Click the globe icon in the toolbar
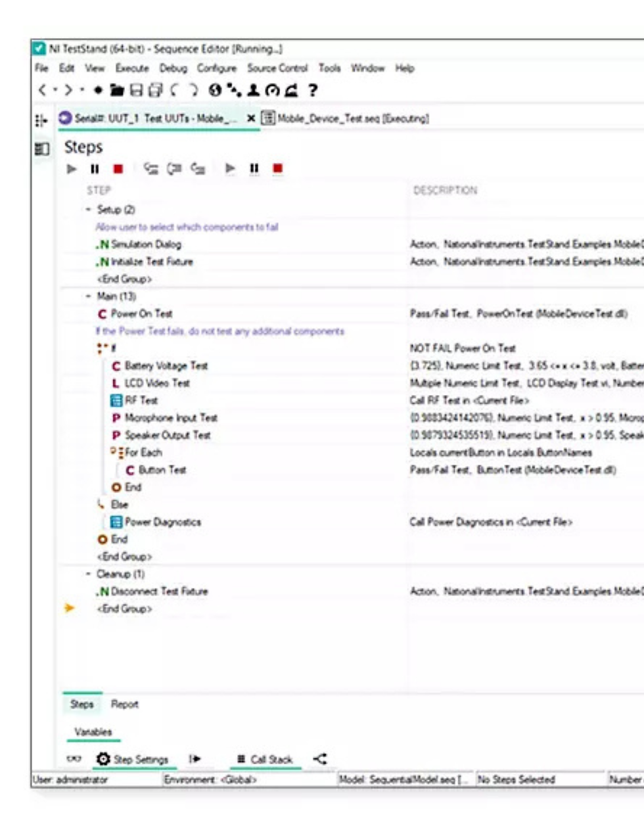644x834 pixels. (214, 91)
